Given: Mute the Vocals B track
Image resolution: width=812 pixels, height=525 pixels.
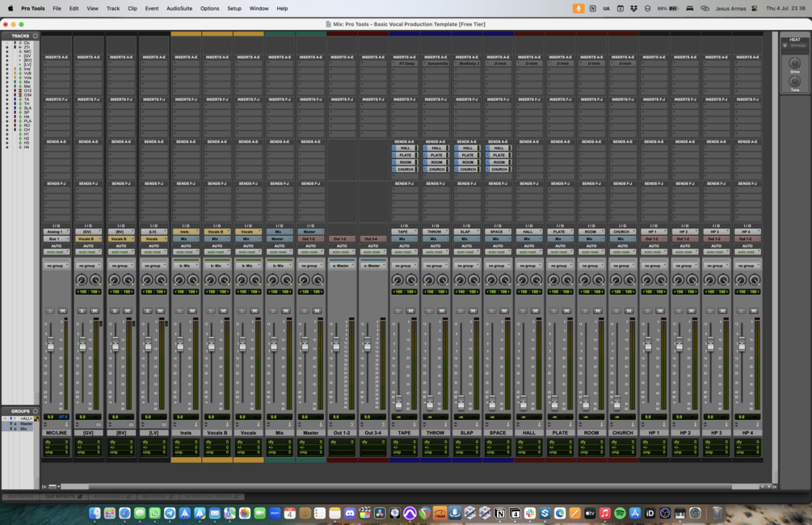Looking at the screenshot, I should coord(223,311).
